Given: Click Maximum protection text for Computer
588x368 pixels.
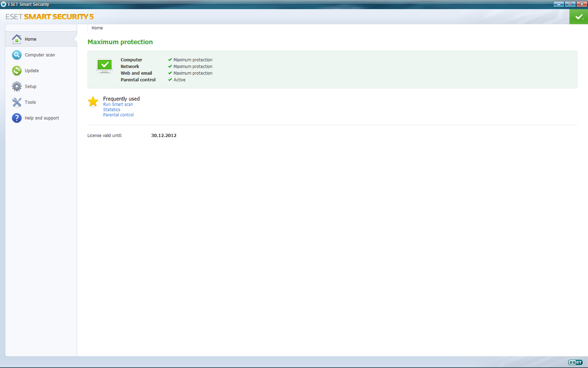Looking at the screenshot, I should [193, 60].
